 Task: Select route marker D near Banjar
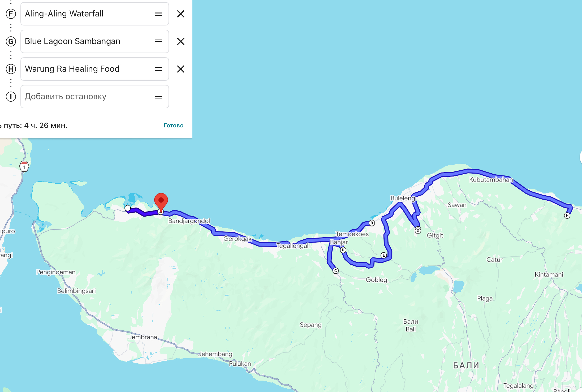click(x=343, y=250)
